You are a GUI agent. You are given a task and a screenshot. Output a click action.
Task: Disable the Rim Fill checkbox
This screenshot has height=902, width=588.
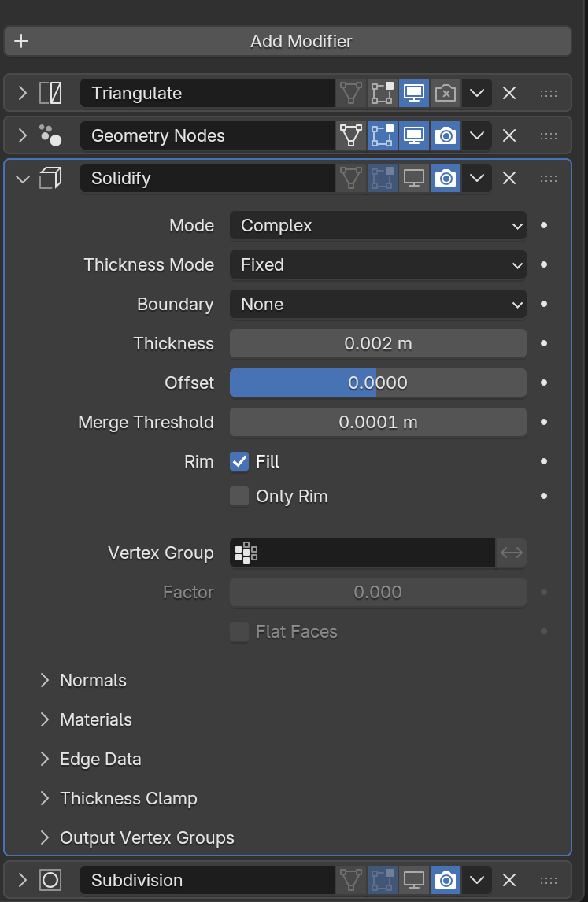click(x=239, y=462)
